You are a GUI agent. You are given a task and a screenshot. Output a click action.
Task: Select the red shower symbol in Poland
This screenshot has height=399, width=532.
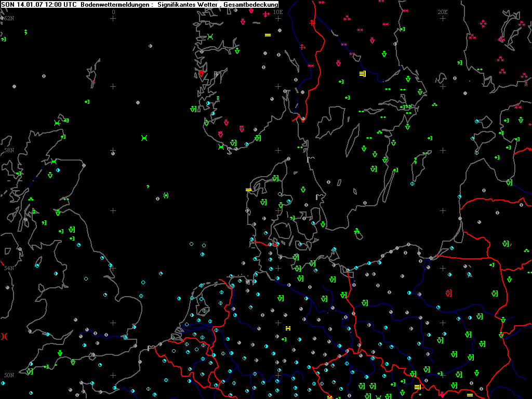point(448,293)
